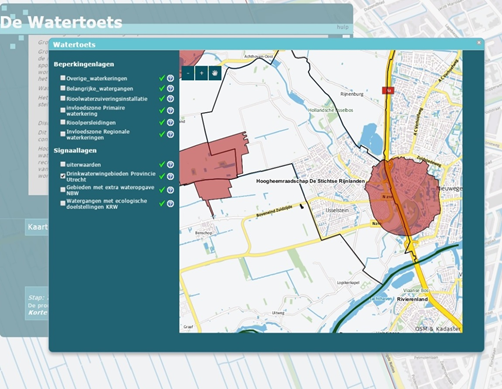The width and height of the screenshot is (502, 389).
Task: Open info for Rioolwaterzuiveringsinstallatie layer
Action: click(x=170, y=99)
